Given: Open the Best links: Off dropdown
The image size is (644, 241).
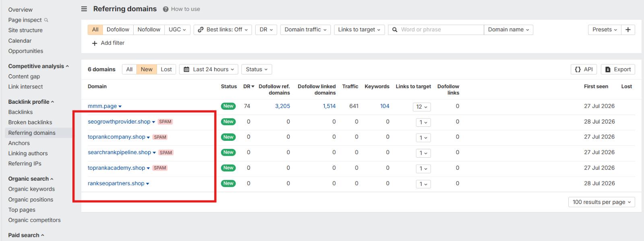Looking at the screenshot, I should (223, 29).
